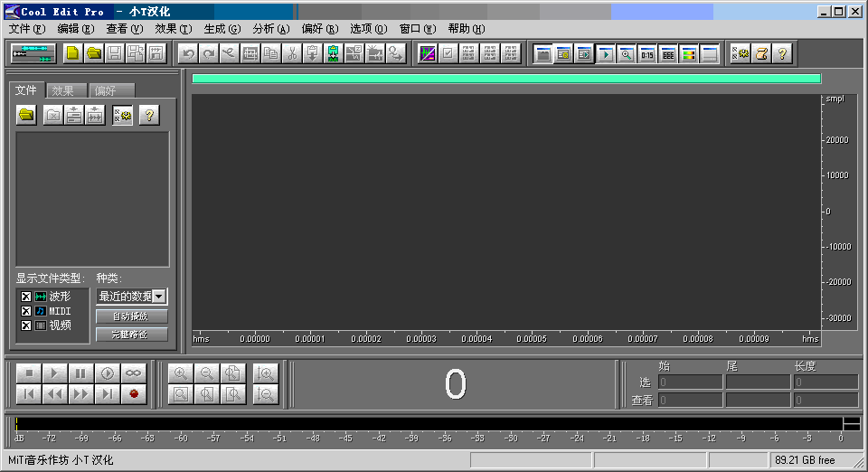Toggle the 波形 file type checkbox
The height and width of the screenshot is (472, 868).
point(26,297)
